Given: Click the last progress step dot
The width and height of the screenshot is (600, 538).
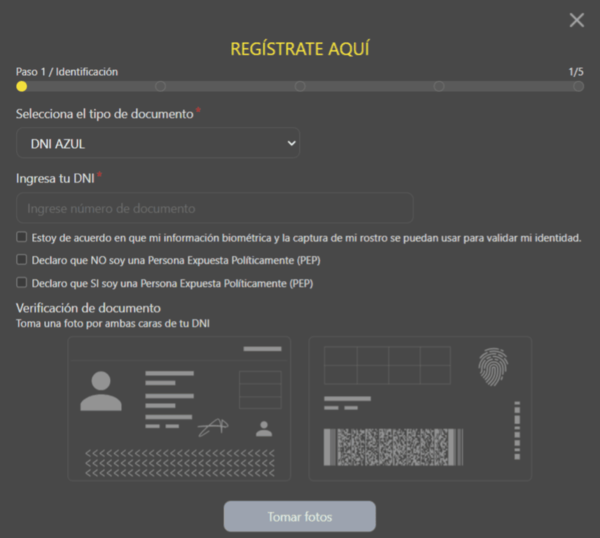Looking at the screenshot, I should (x=578, y=87).
